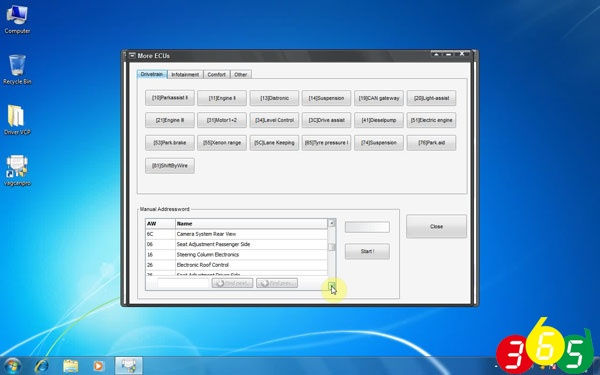Open the [34]Level Control ECU
600x375 pixels.
[x=274, y=120]
